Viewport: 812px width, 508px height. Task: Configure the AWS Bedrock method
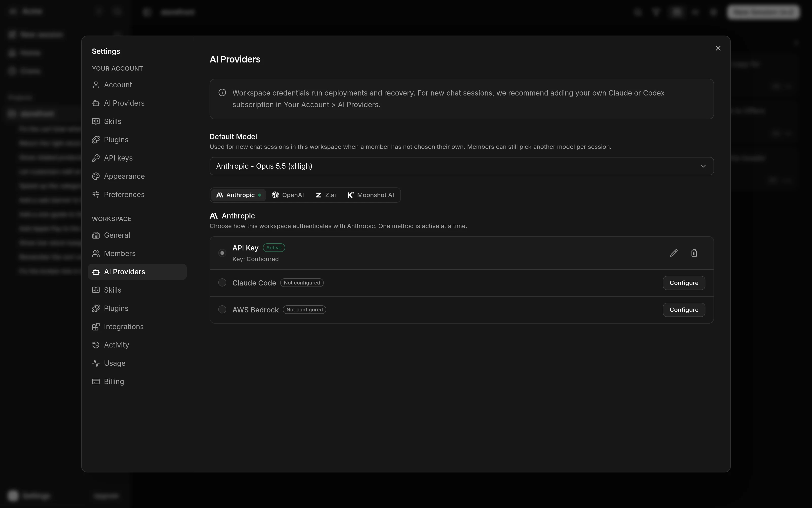click(x=684, y=310)
